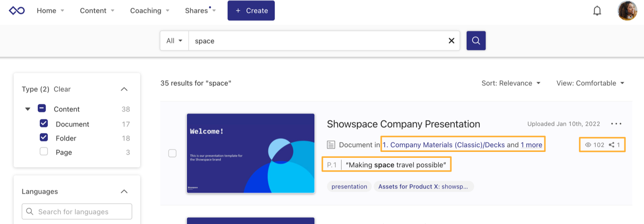Collapse the Type filter panel

124,89
